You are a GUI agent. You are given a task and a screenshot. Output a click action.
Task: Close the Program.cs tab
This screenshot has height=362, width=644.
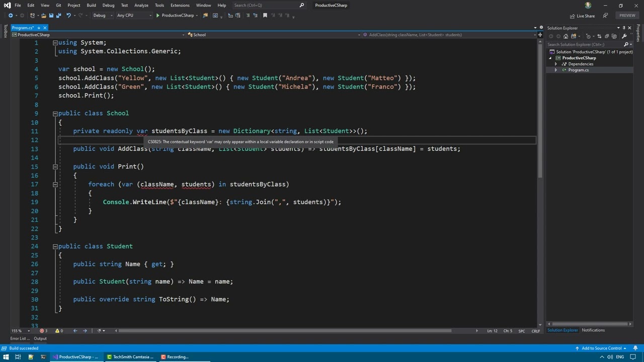click(x=45, y=28)
